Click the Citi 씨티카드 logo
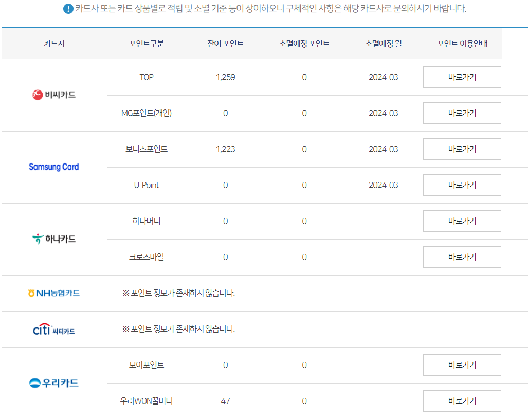Screen dimensions: 528x420 click(53, 330)
